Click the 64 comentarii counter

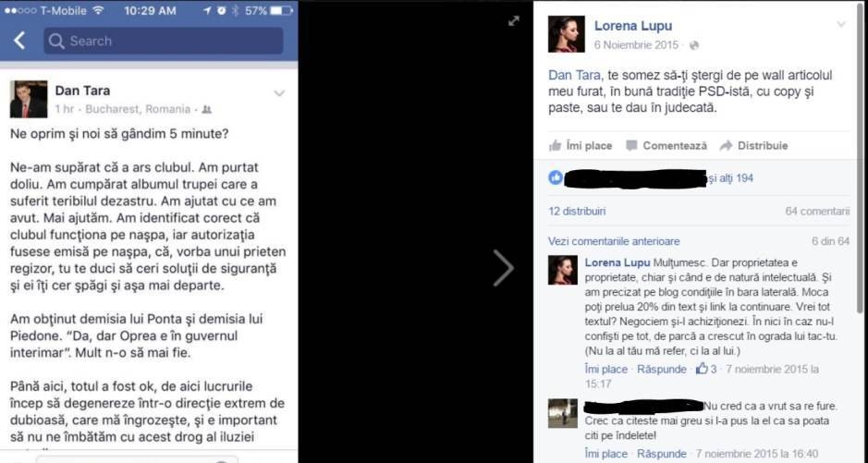click(x=817, y=212)
